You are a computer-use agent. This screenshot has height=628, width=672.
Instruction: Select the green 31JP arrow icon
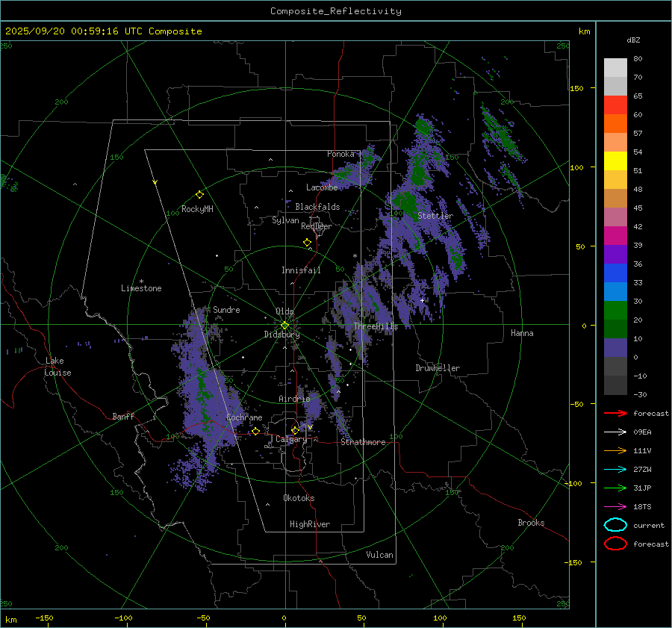click(615, 488)
